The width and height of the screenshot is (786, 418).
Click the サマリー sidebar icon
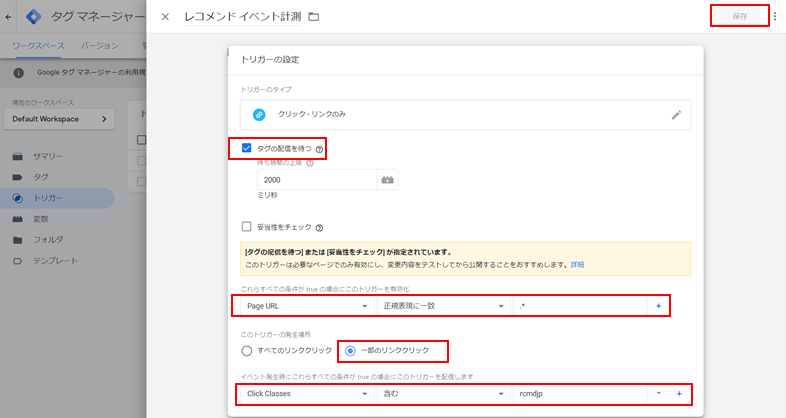coord(18,156)
